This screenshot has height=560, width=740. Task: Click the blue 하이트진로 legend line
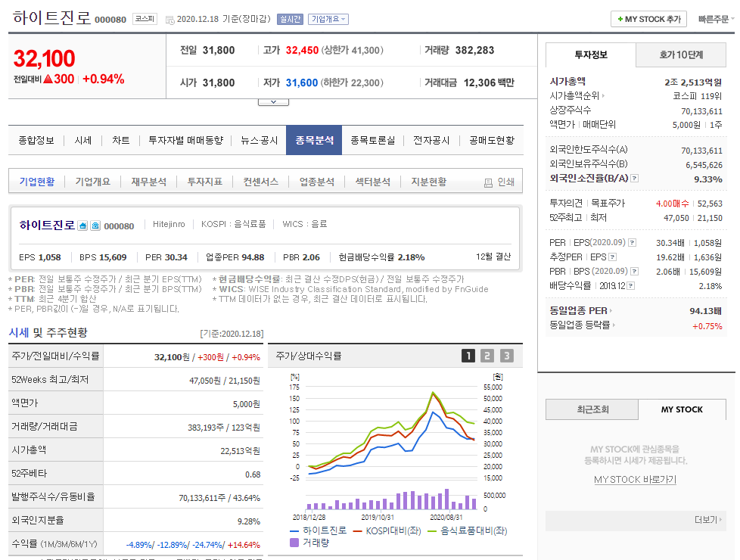click(294, 531)
